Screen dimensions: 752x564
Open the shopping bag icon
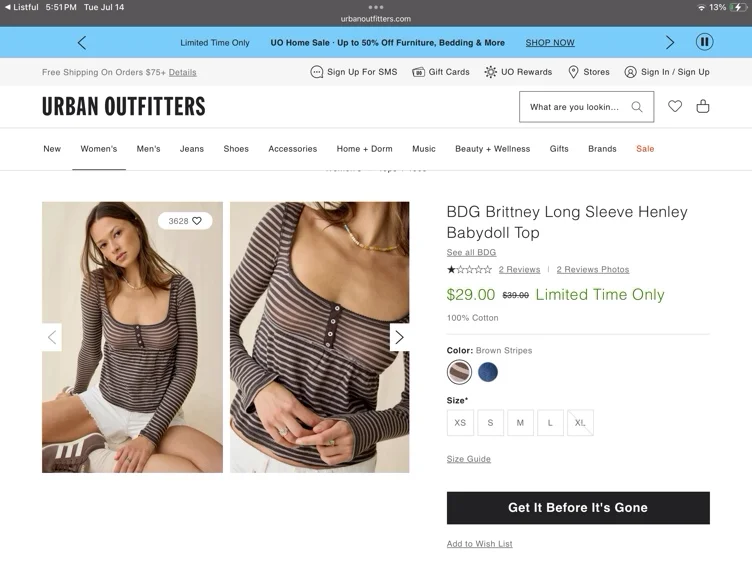click(703, 106)
